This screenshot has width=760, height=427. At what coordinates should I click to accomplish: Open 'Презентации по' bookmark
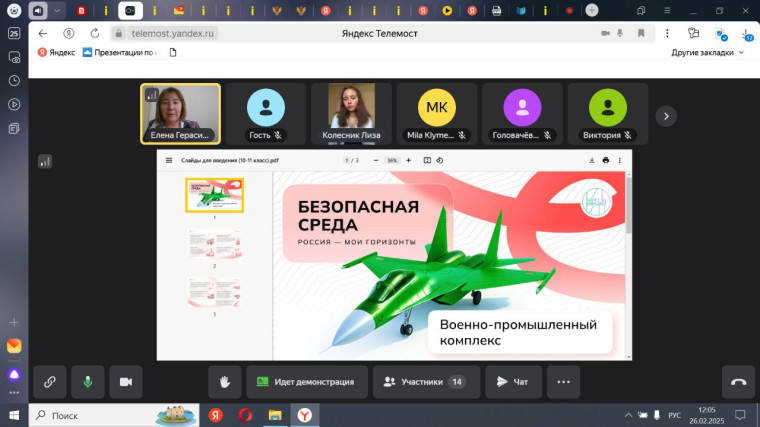pos(120,52)
